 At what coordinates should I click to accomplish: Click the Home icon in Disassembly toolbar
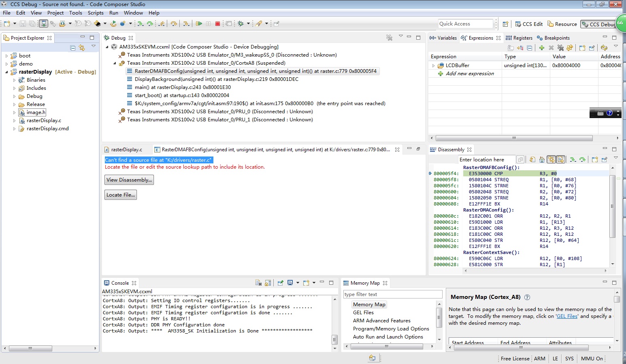(542, 160)
